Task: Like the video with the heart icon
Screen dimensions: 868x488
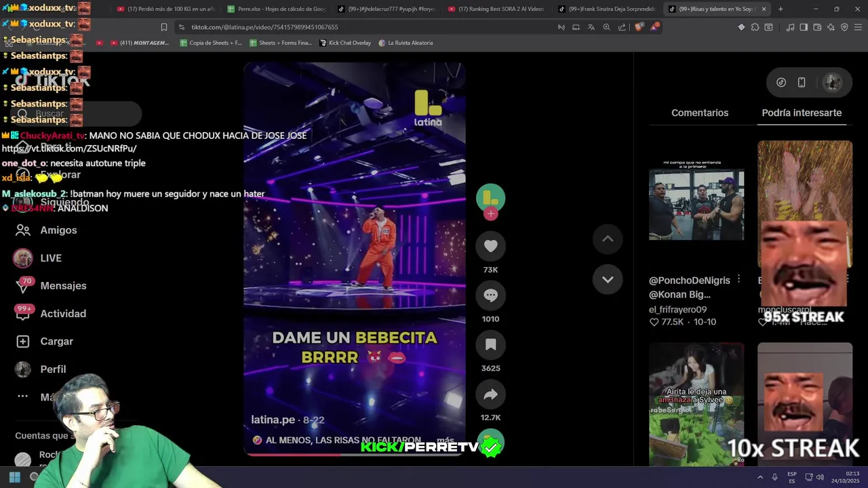Action: point(490,246)
